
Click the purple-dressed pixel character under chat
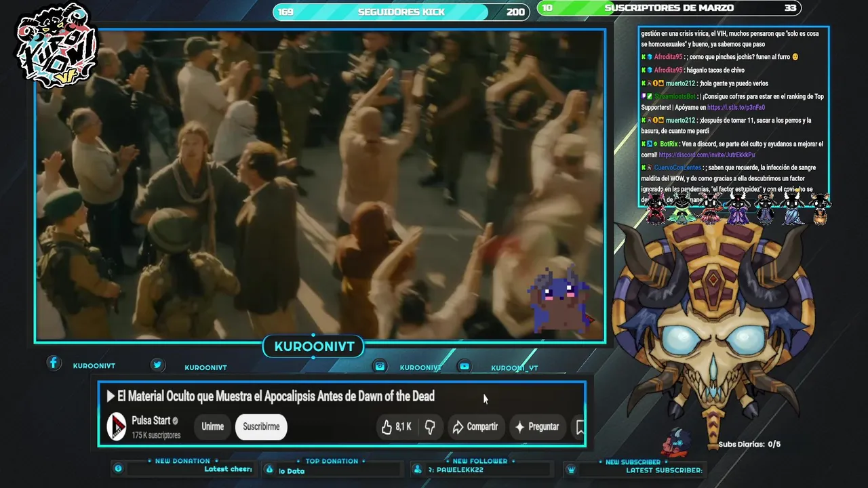738,208
